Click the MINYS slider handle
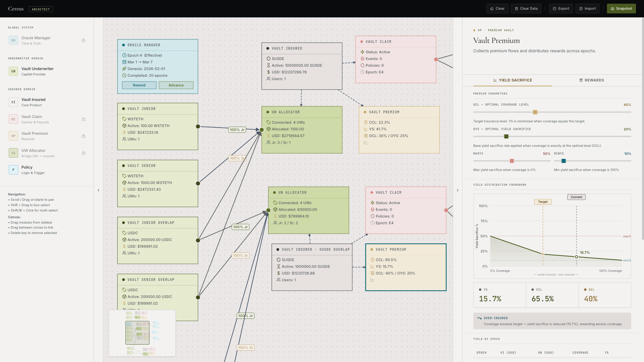This screenshot has height=362, width=644. click(564, 161)
